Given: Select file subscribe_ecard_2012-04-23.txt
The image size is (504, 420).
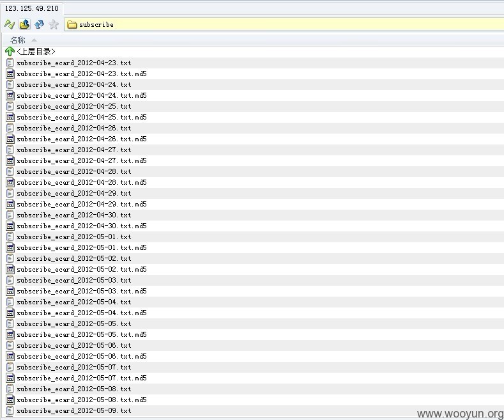Looking at the screenshot, I should 74,63.
